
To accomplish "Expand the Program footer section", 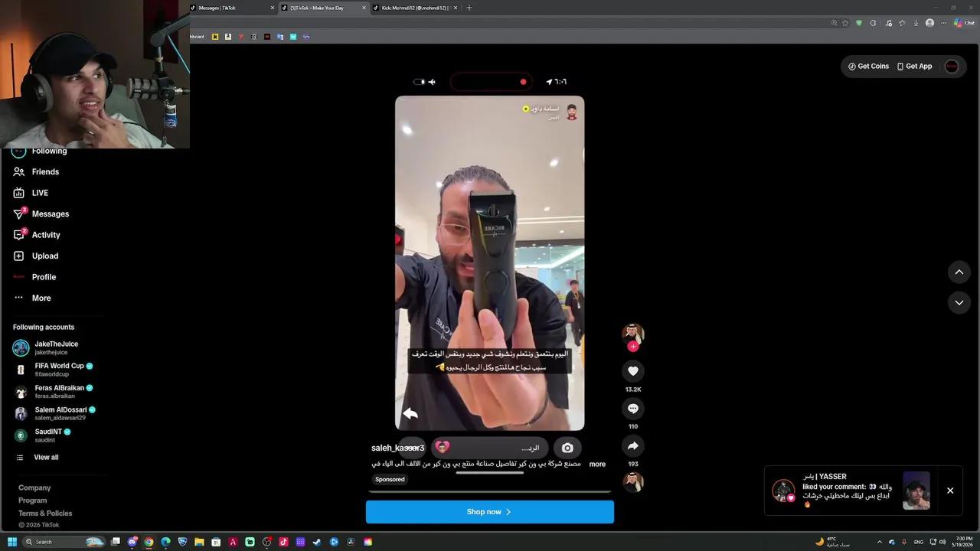I will [33, 500].
